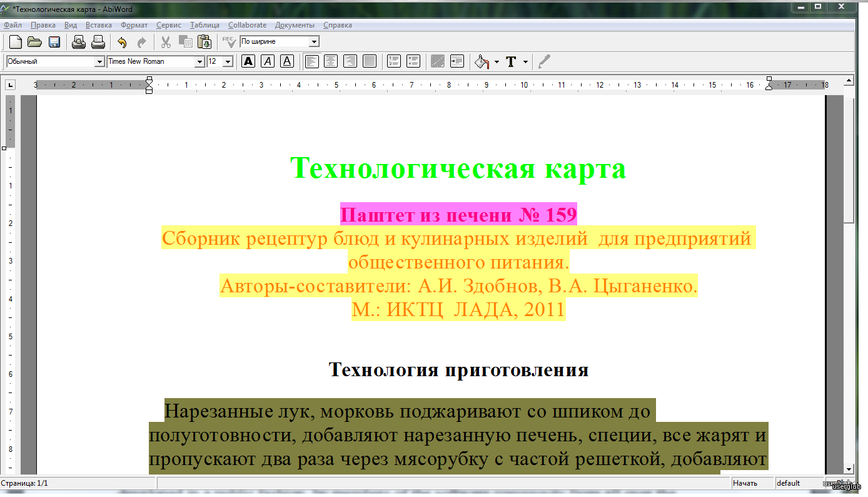868x497 pixels.
Task: Open the Правка menu
Action: point(43,25)
